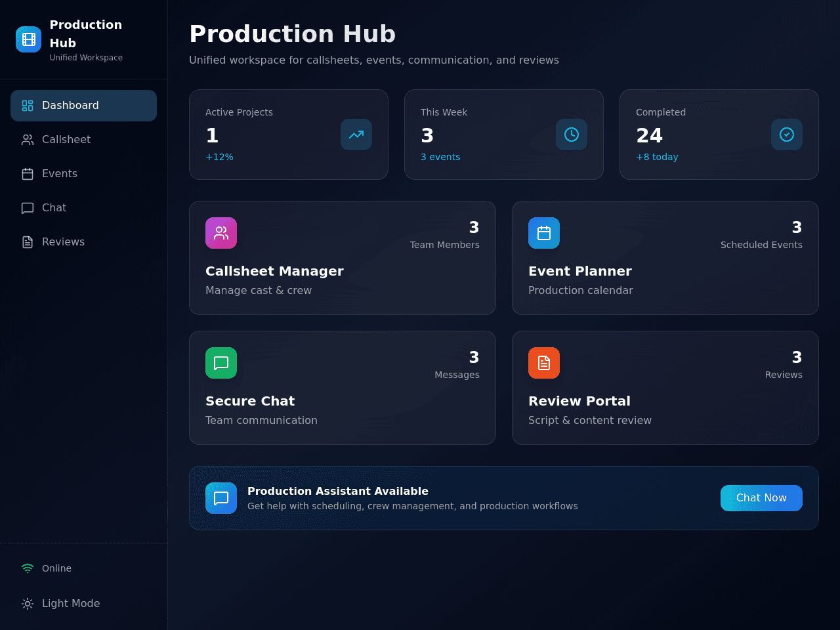The height and width of the screenshot is (630, 840).
Task: Select the This Week label
Action: click(x=444, y=112)
